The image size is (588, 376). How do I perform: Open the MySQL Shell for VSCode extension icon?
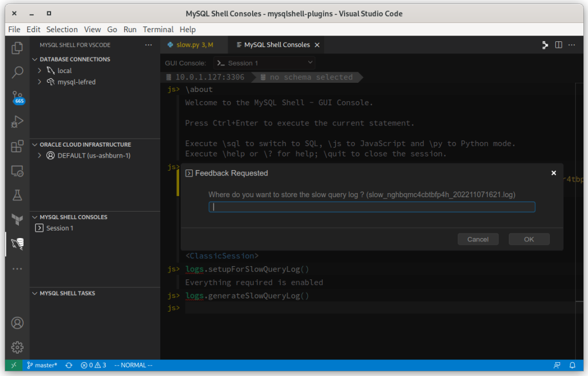click(x=17, y=244)
